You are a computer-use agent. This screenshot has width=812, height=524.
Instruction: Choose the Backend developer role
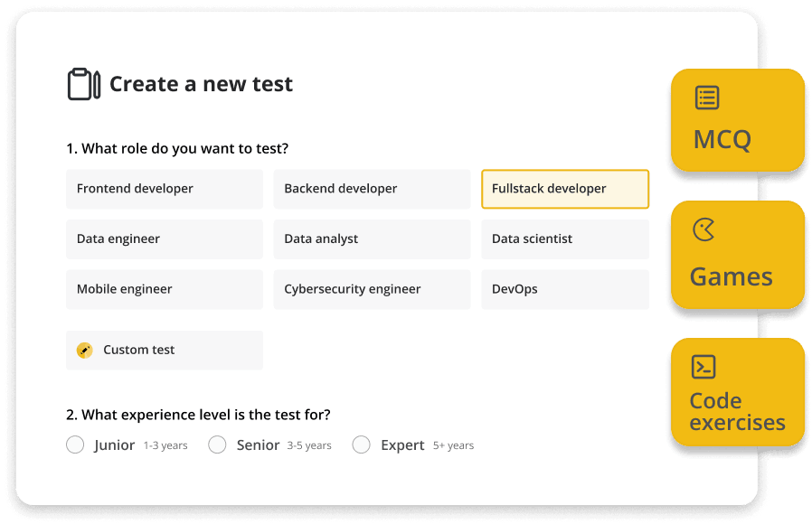pos(372,189)
